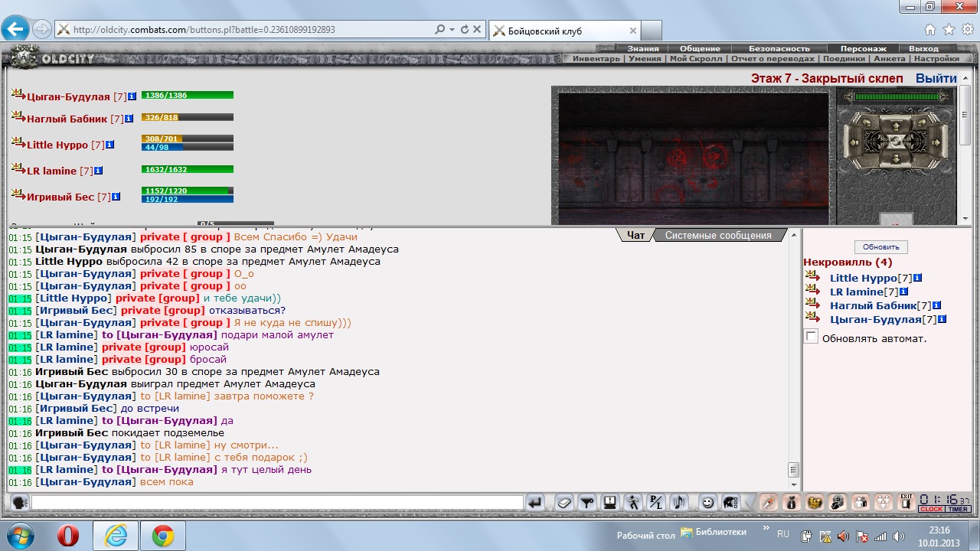This screenshot has width=980, height=551.
Task: Open info icon next to LR lamine in party list
Action: (x=98, y=171)
